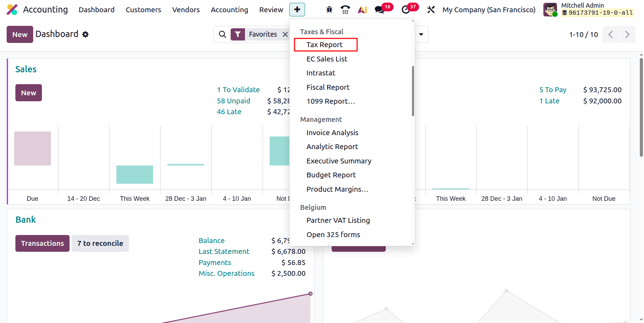Viewport: 644px width, 323px height.
Task: Open 1099 Report… menu entry
Action: coord(331,101)
